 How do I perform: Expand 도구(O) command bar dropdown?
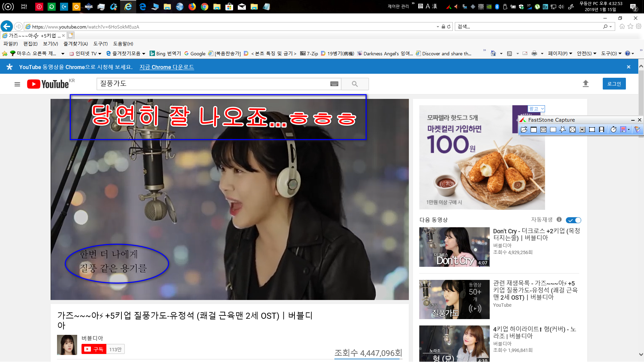pyautogui.click(x=611, y=54)
